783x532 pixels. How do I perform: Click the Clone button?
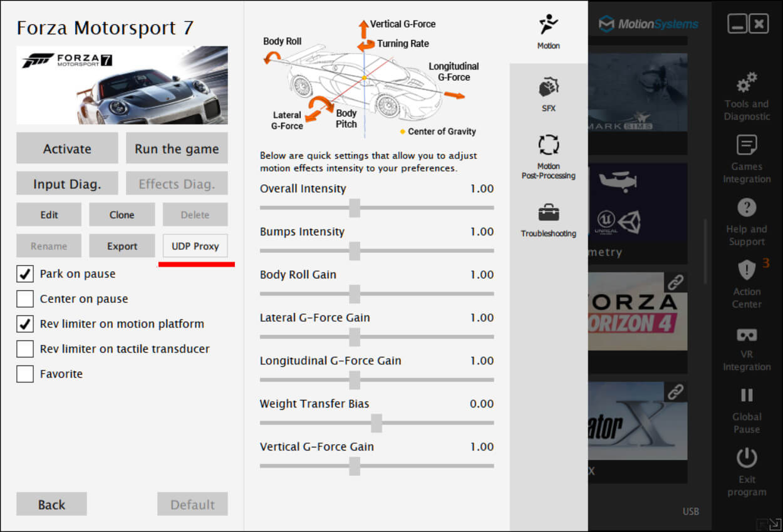click(x=122, y=214)
